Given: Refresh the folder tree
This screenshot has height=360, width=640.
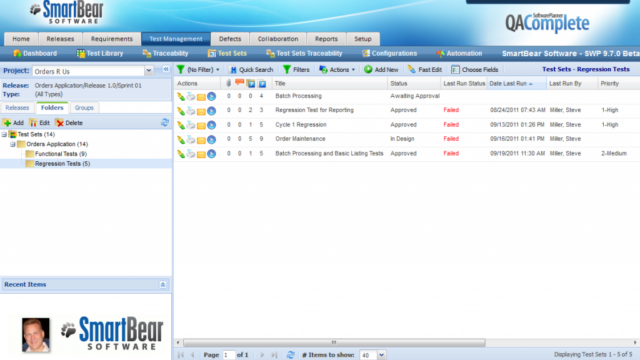Looking at the screenshot, I should (165, 122).
